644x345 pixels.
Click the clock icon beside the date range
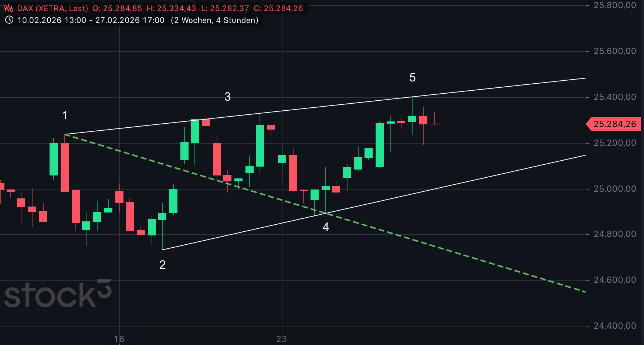9,20
